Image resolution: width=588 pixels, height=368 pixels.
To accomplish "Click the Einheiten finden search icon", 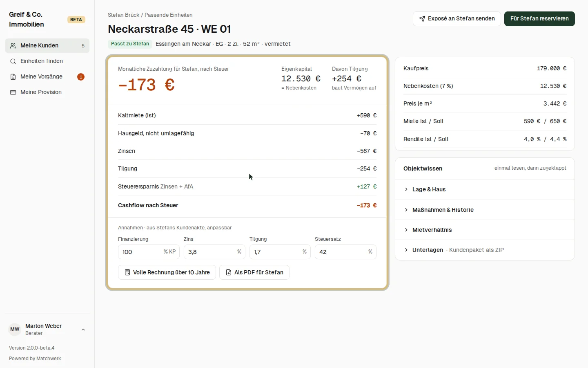I will click(13, 61).
